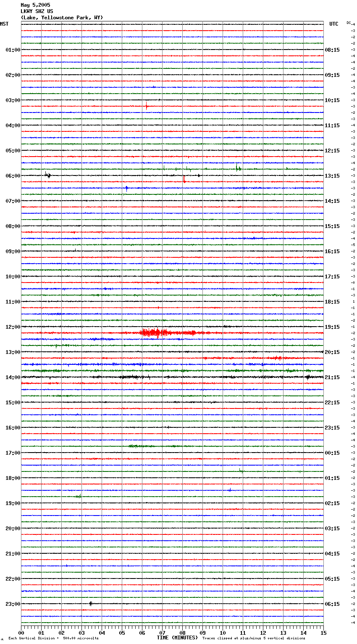Select the 17:00 MST time label
The width and height of the screenshot is (357, 644).
coord(13,453)
